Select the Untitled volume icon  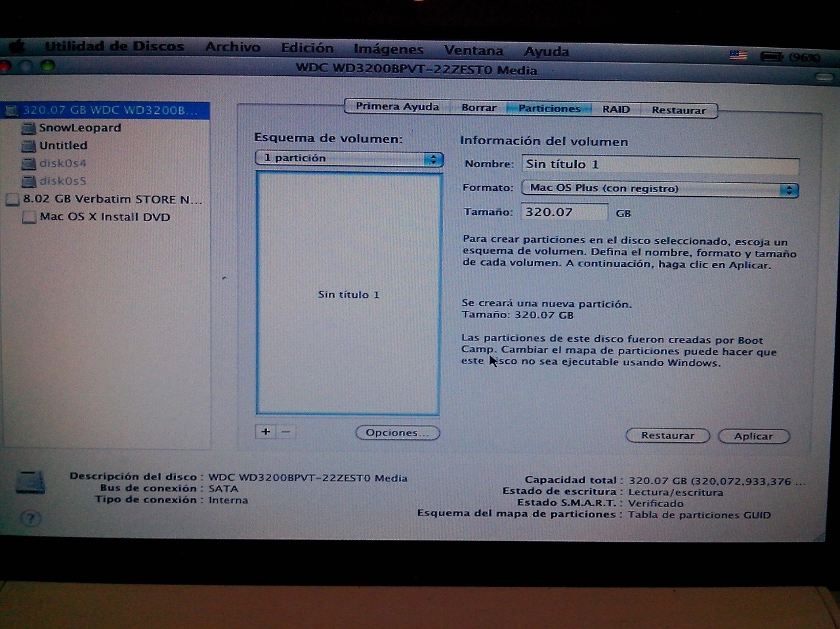[28, 146]
